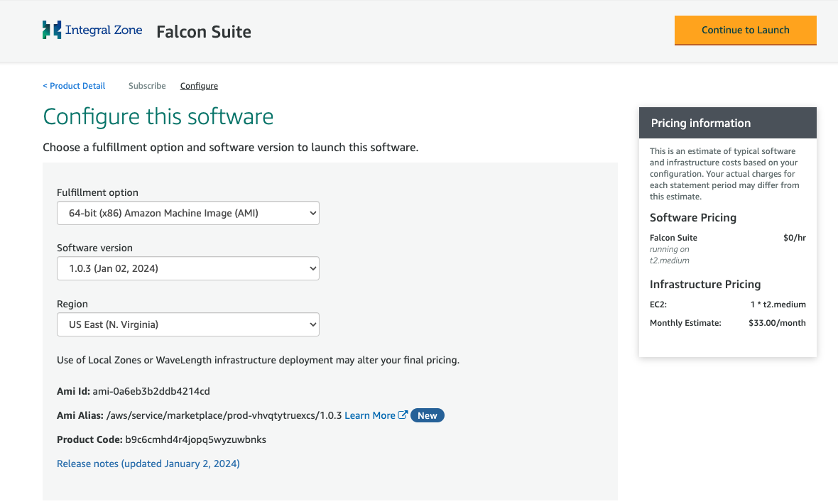Open Release notes updated January 2, 2024
Screen dimensions: 838x504
(x=148, y=464)
